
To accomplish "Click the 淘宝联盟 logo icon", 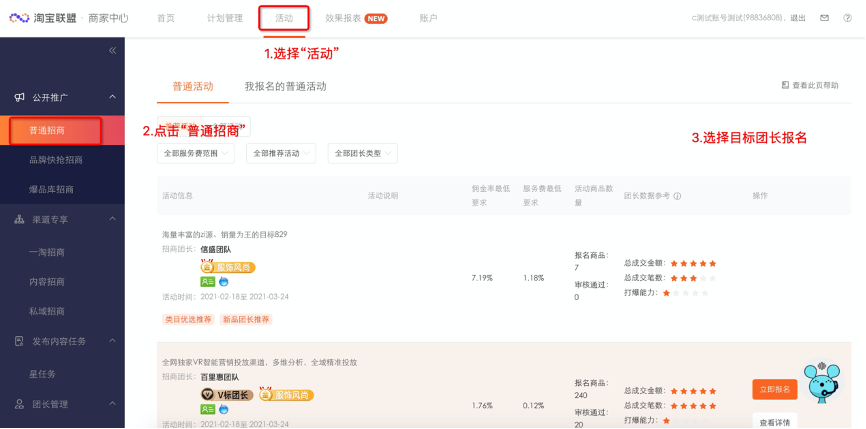I will [19, 18].
